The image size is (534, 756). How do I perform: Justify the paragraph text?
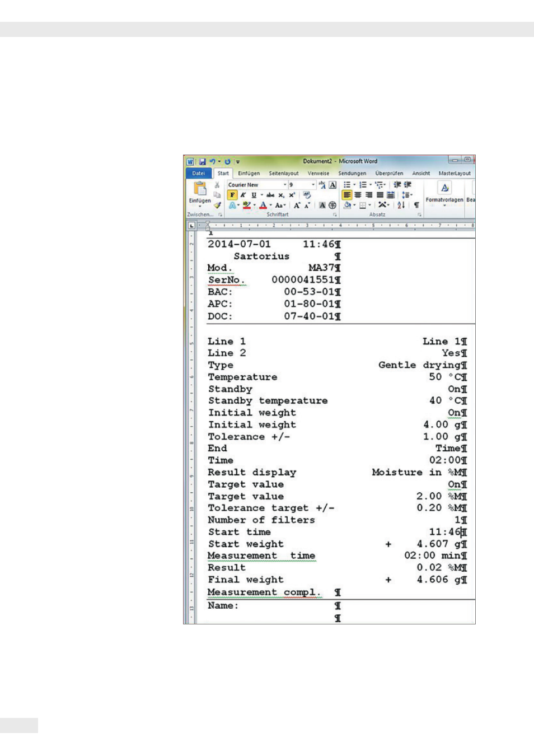point(380,195)
